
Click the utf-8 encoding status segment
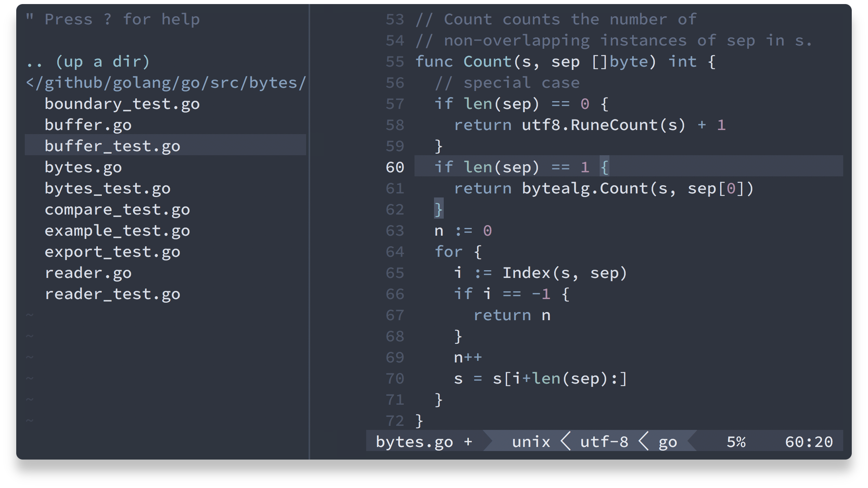604,442
